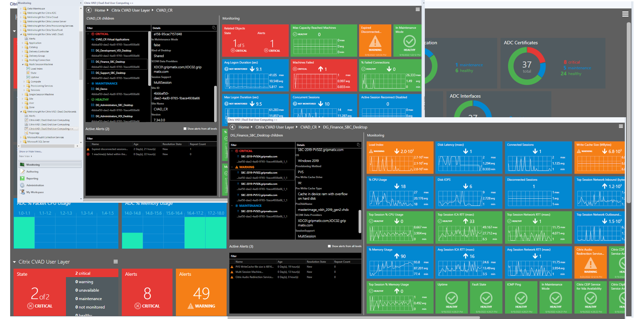The height and width of the screenshot is (319, 644).
Task: Switch to the Authoring workspace
Action: (x=50, y=171)
